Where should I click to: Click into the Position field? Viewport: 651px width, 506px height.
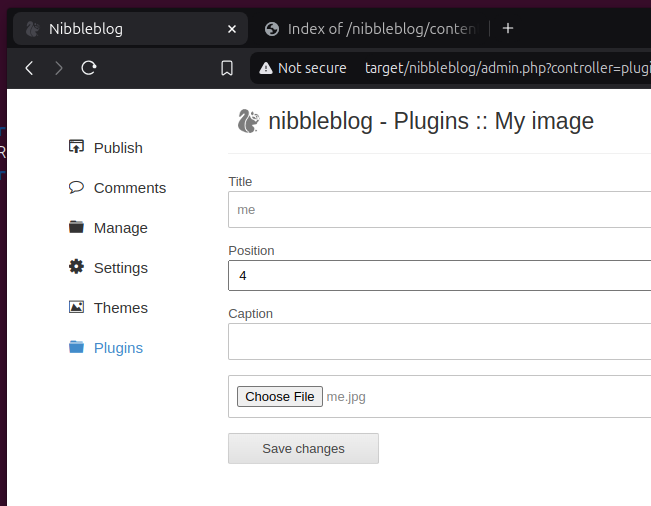click(440, 274)
